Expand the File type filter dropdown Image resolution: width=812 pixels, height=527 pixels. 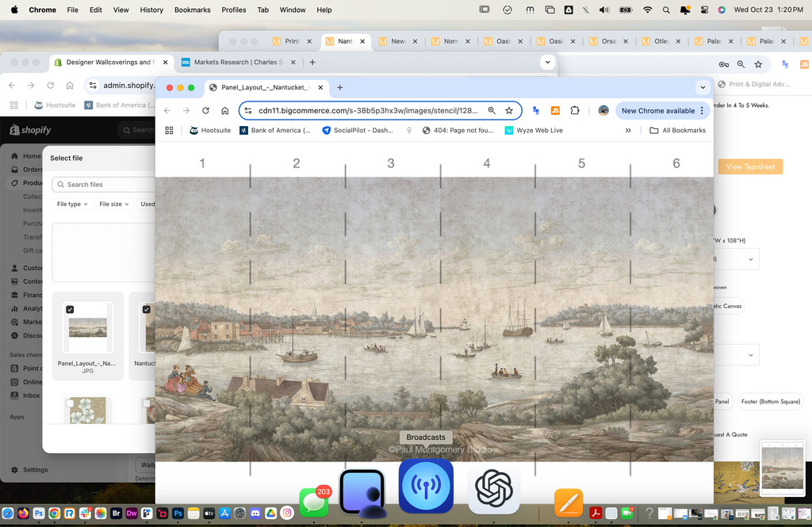[x=72, y=204]
